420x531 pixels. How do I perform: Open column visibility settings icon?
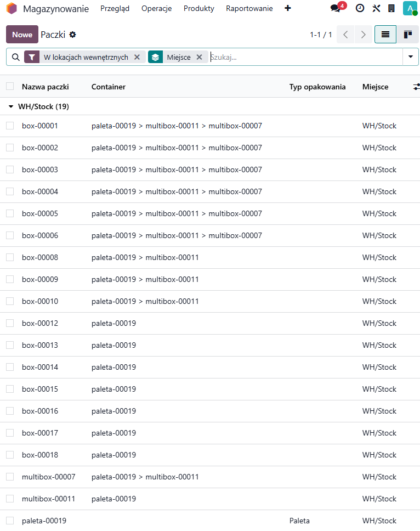click(x=416, y=87)
